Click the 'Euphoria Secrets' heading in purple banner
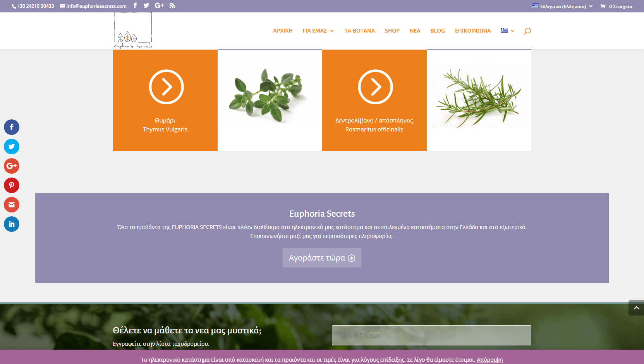The width and height of the screenshot is (644, 364). [322, 214]
